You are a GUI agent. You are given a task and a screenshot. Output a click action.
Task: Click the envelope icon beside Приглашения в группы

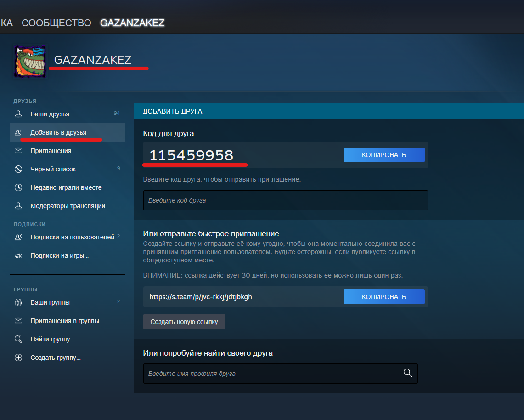18,321
